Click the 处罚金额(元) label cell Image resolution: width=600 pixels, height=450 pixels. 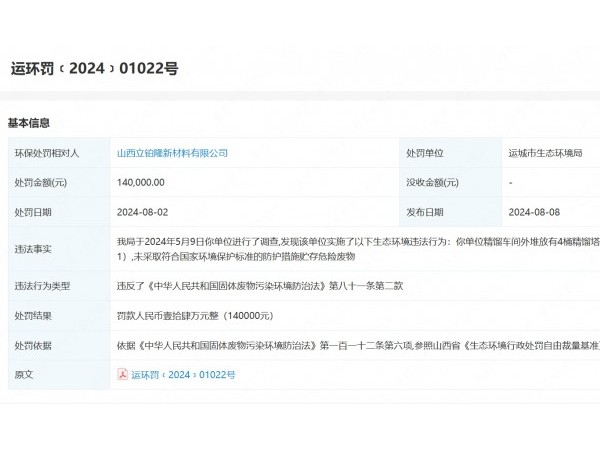[41, 183]
